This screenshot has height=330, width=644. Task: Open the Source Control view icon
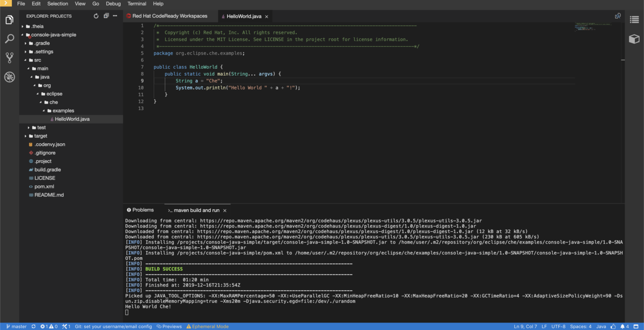(x=9, y=57)
